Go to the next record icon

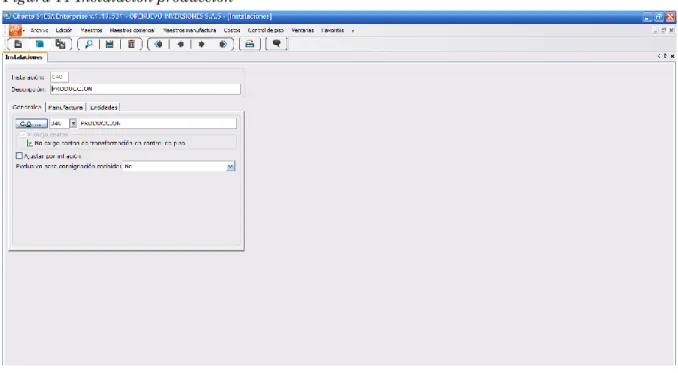201,44
